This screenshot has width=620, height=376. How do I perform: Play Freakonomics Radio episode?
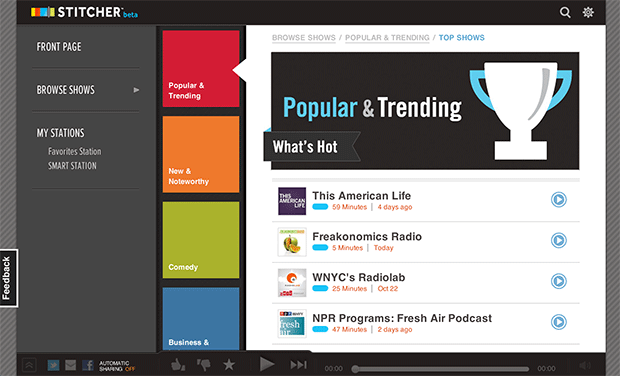tap(559, 240)
